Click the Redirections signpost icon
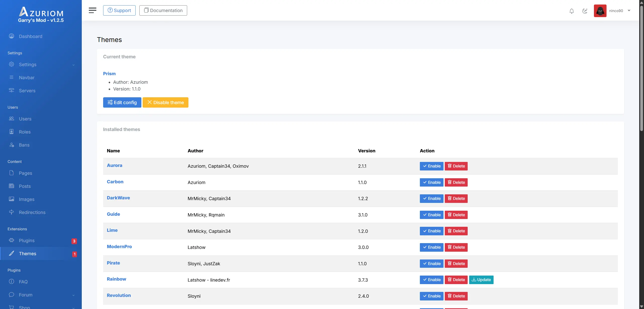Viewport: 644px width, 309px height. click(11, 212)
